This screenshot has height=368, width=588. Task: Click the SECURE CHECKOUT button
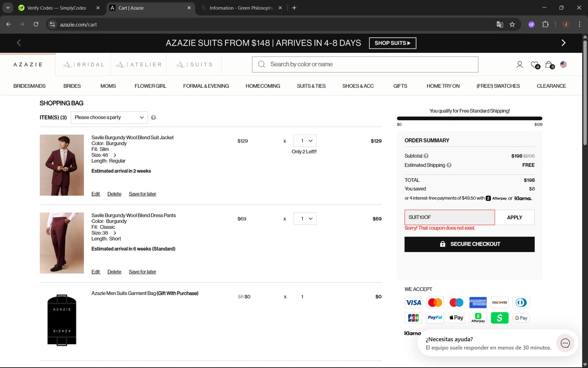(x=470, y=244)
